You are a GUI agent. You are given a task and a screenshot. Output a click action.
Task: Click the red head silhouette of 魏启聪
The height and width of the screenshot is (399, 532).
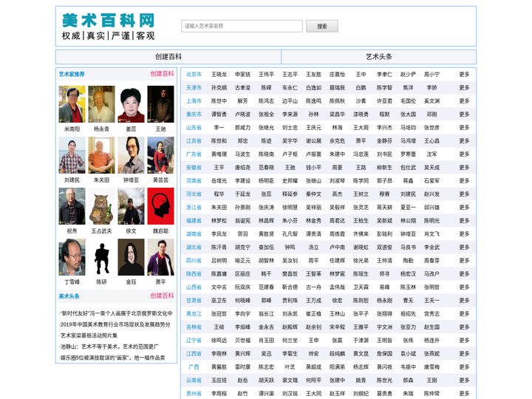tap(160, 206)
